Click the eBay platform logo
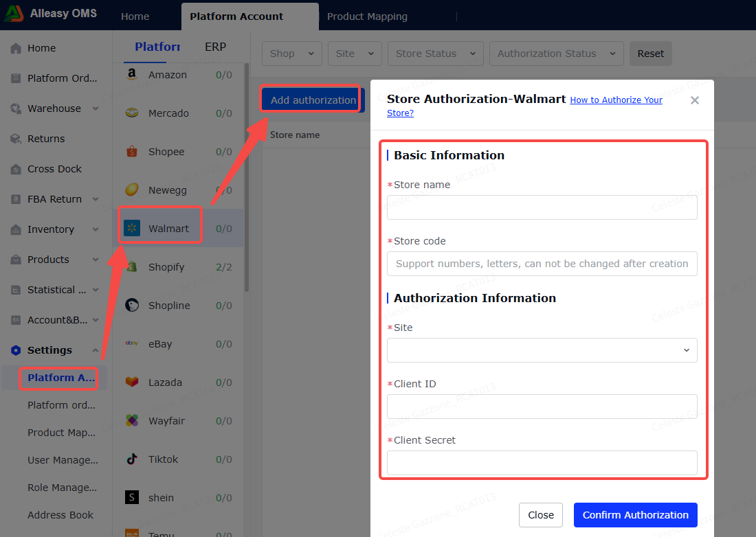Image resolution: width=756 pixels, height=537 pixels. pyautogui.click(x=132, y=343)
